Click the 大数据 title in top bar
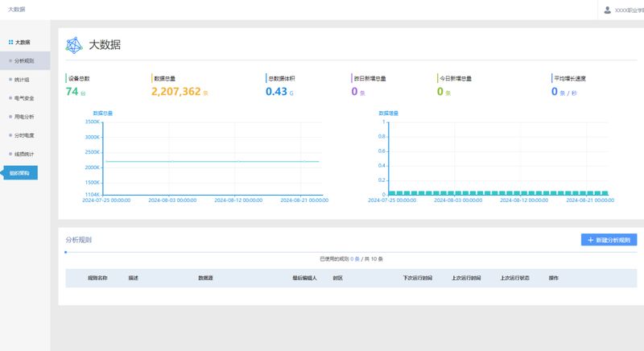This screenshot has width=644, height=351. 16,10
